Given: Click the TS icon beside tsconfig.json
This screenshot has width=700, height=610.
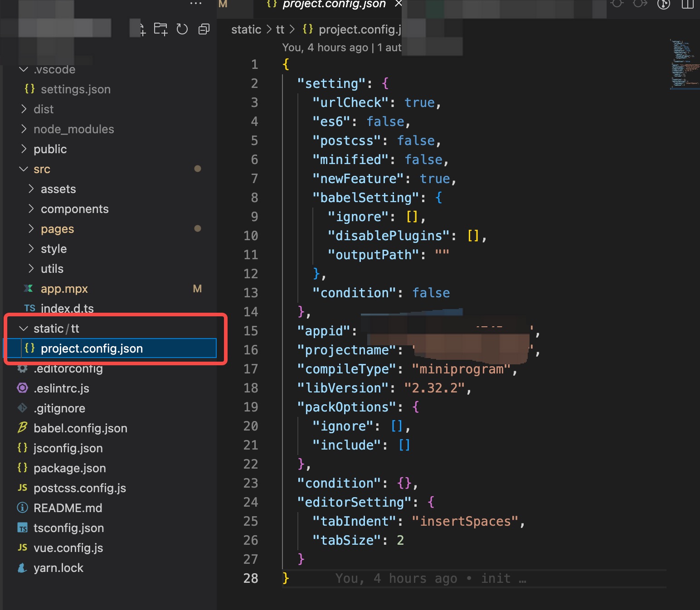Looking at the screenshot, I should (22, 528).
